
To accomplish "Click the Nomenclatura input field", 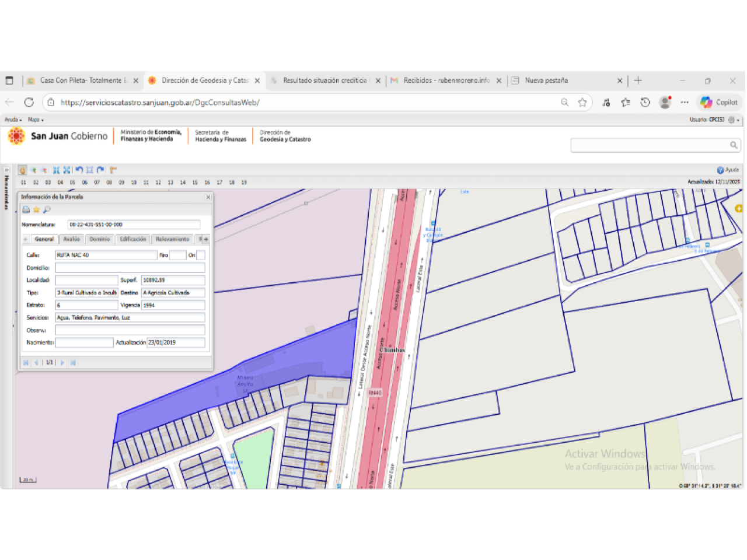I will pos(134,225).
